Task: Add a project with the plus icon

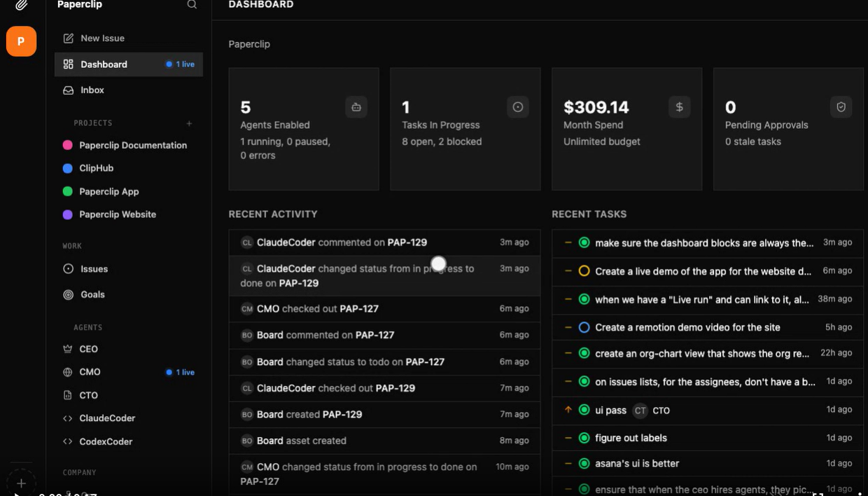Action: coord(189,123)
